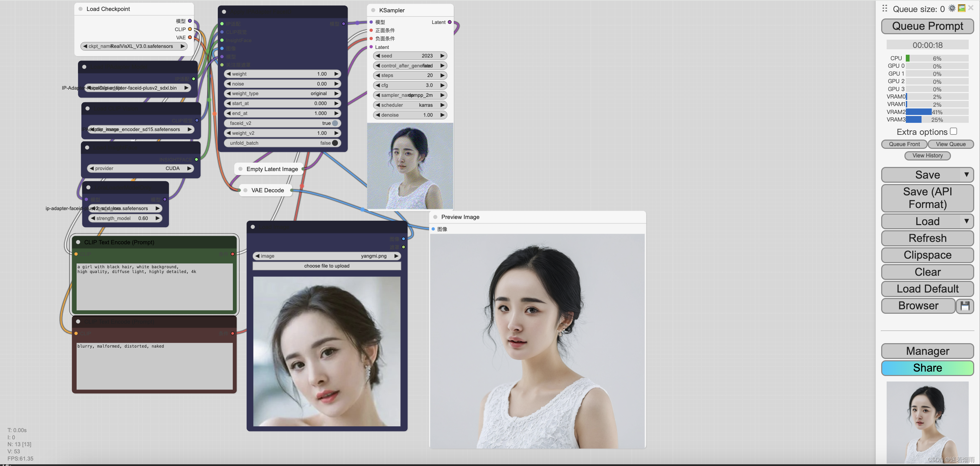Image resolution: width=980 pixels, height=466 pixels.
Task: Increase the steps value with right arrow
Action: click(442, 75)
